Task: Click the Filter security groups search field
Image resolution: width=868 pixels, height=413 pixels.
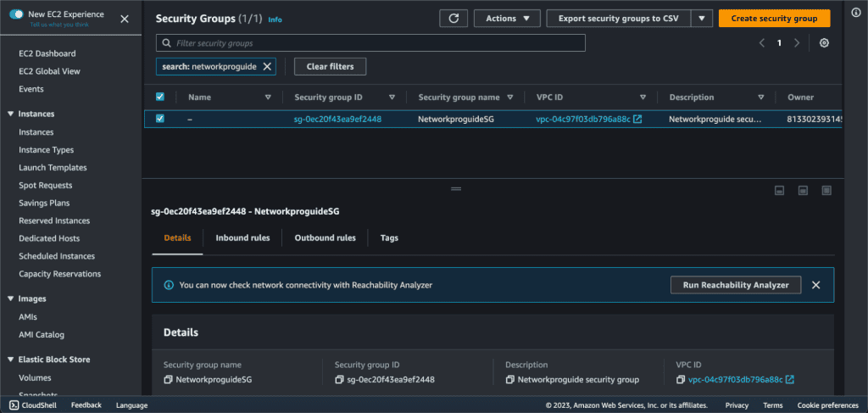Action: (370, 43)
